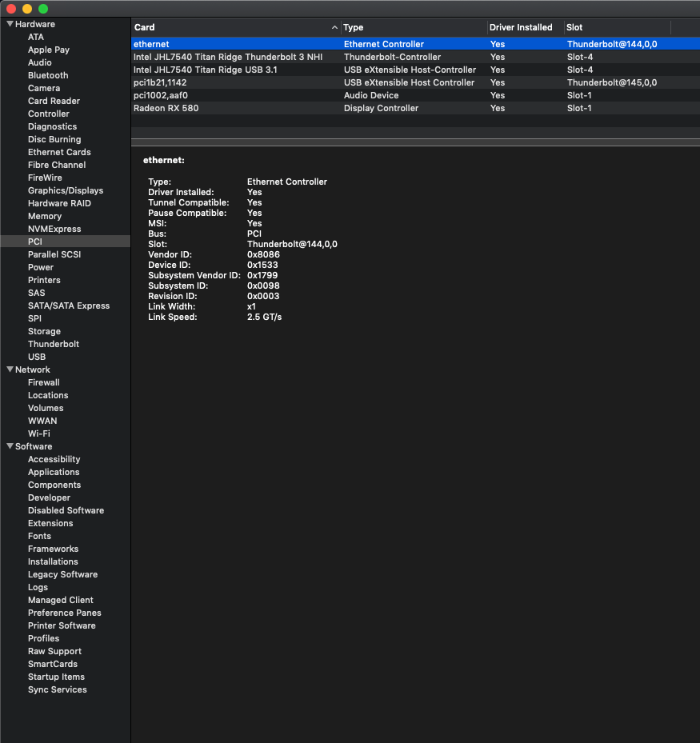700x743 pixels.
Task: Select Thunderbolt in the Hardware list
Action: (x=54, y=344)
